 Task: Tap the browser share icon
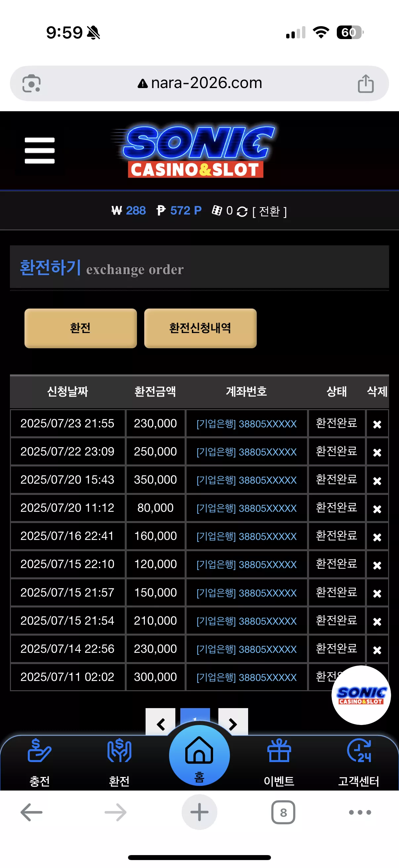click(x=366, y=83)
